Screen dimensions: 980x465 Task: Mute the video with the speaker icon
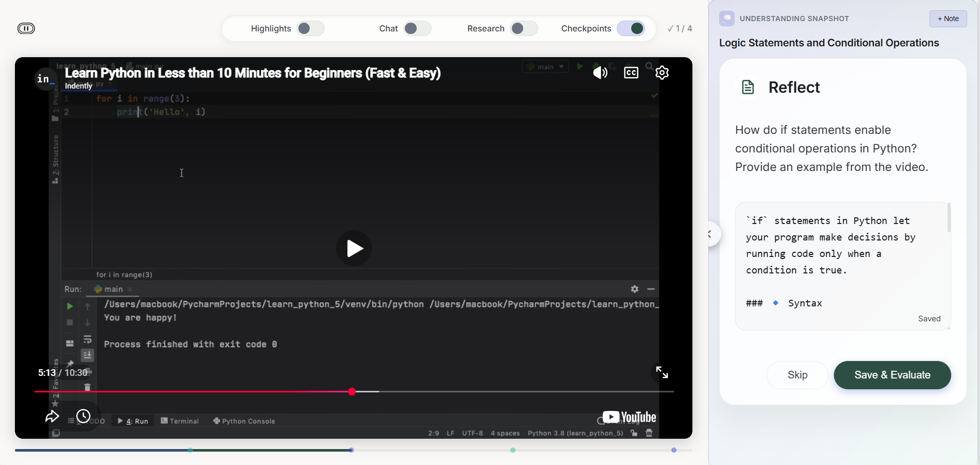[x=600, y=73]
